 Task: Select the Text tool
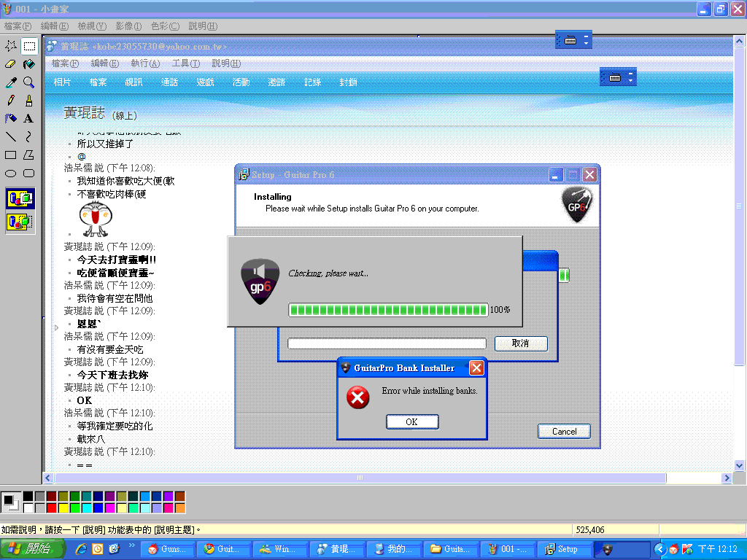[29, 118]
